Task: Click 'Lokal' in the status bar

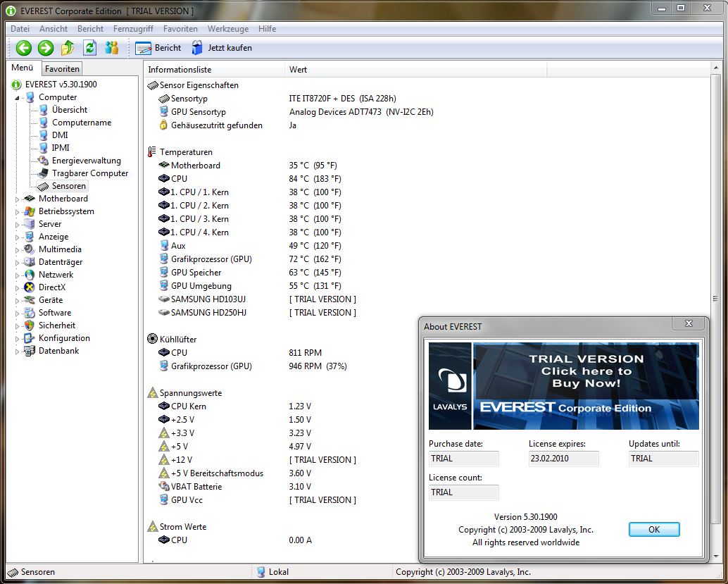Action: pos(279,573)
